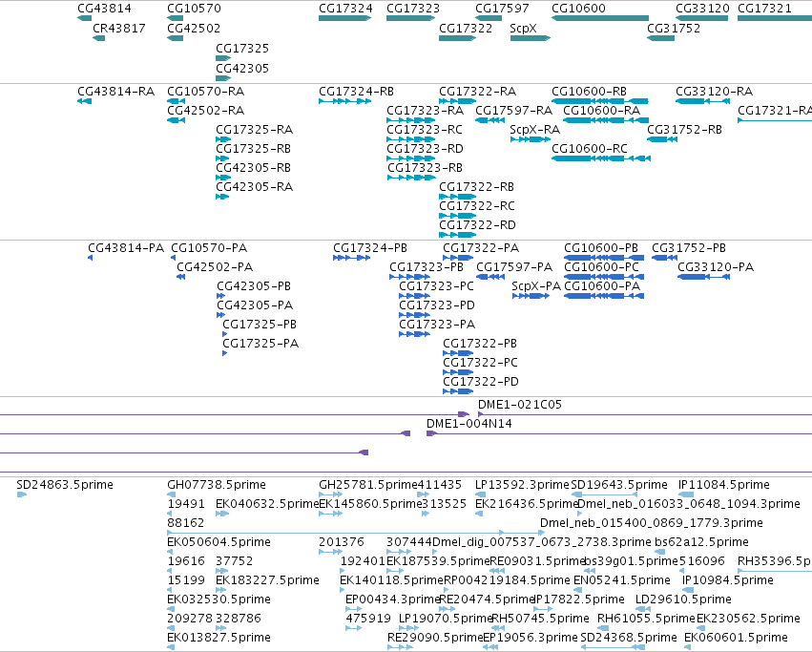
Task: Click the SD24368.5prime EST label
Action: coord(629,638)
